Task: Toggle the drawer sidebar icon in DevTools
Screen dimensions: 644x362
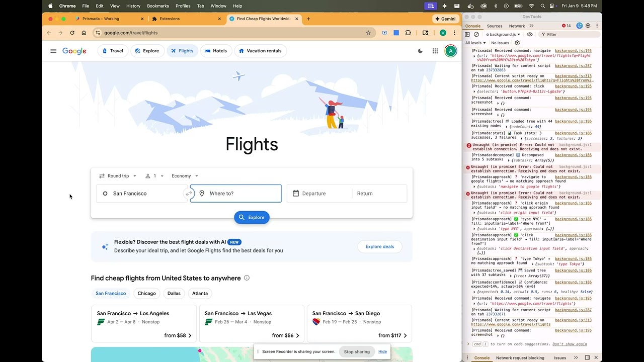Action: tap(587, 357)
